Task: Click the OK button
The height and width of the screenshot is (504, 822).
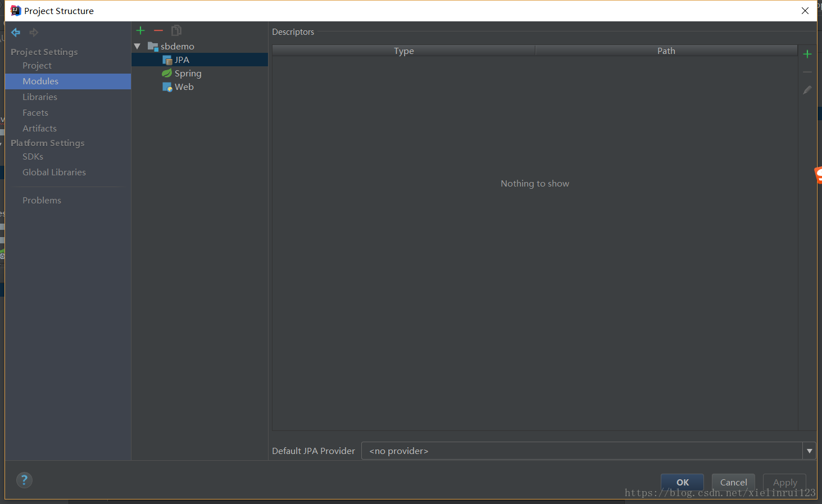Action: (x=682, y=482)
